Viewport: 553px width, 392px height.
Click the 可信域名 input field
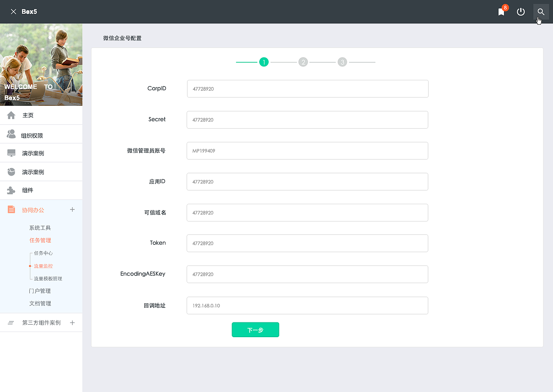click(x=308, y=212)
